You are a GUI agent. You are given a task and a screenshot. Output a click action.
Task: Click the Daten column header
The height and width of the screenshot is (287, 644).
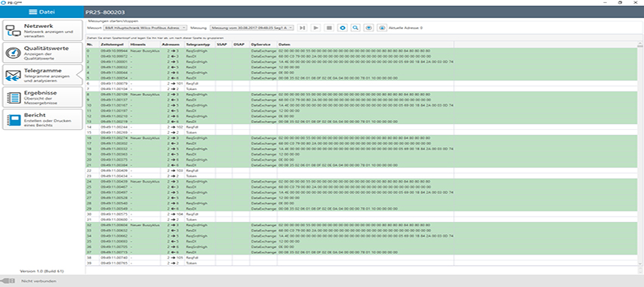tap(365, 44)
